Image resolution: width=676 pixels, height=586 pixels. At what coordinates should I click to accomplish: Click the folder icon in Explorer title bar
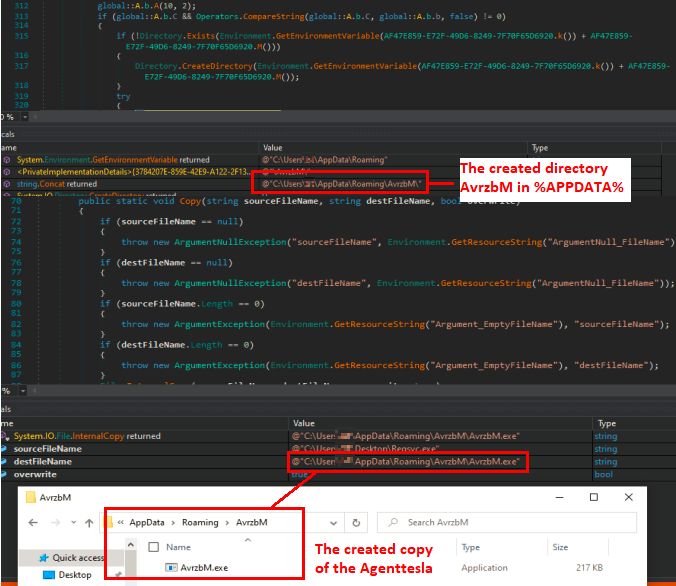click(x=31, y=497)
